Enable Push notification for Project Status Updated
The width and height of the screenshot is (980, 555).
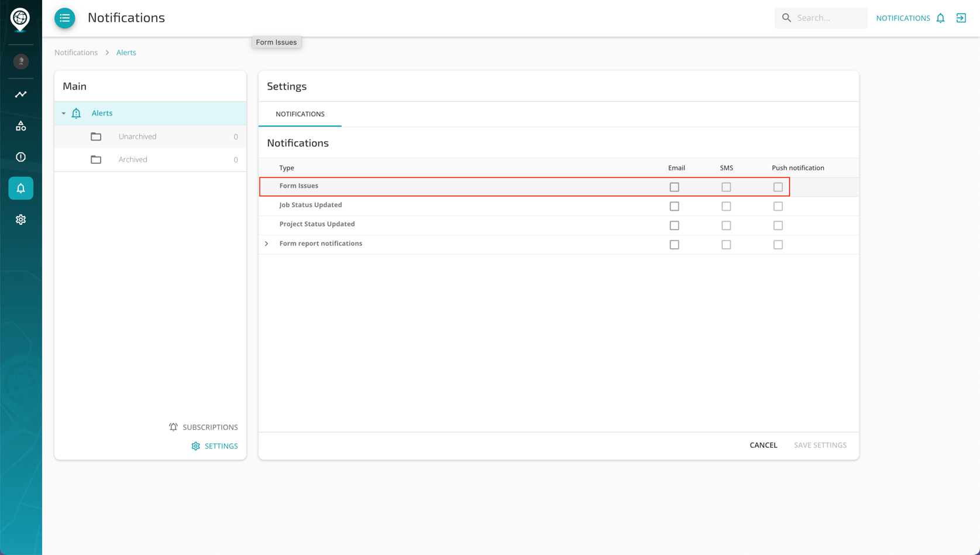tap(778, 225)
